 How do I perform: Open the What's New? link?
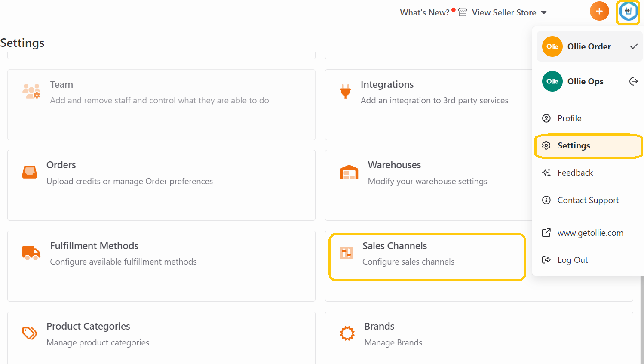click(425, 12)
